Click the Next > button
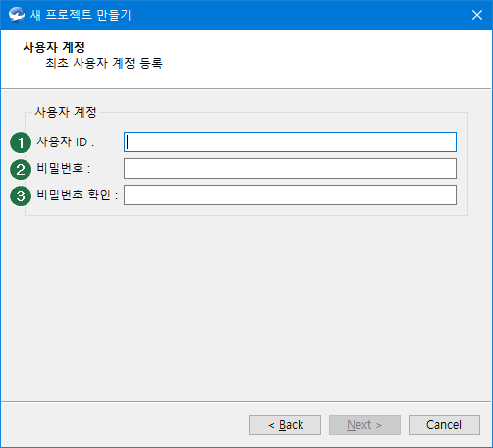This screenshot has width=493, height=448. tap(364, 425)
